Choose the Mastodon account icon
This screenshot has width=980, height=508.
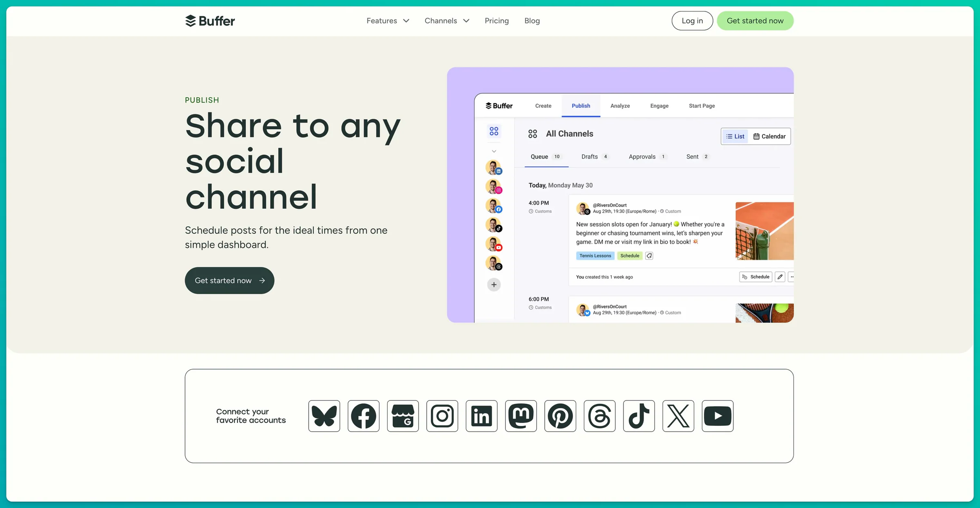[521, 416]
